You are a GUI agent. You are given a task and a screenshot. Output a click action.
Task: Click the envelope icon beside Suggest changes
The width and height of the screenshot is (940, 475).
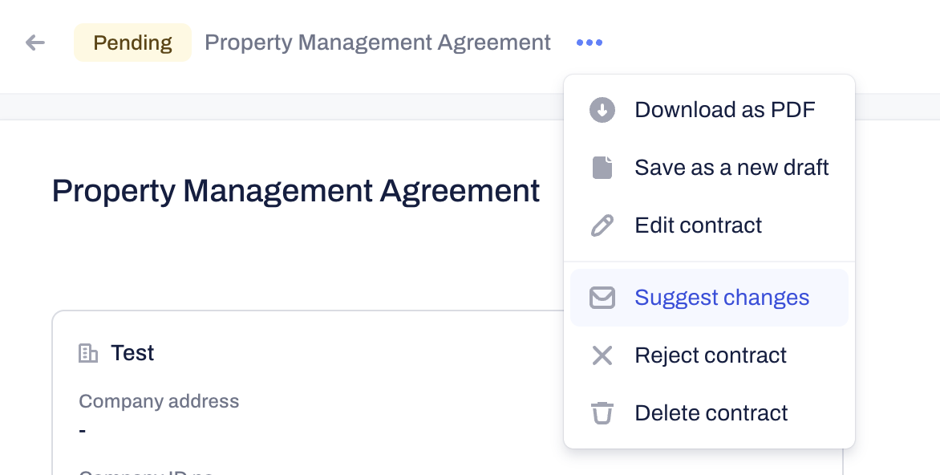tap(602, 297)
